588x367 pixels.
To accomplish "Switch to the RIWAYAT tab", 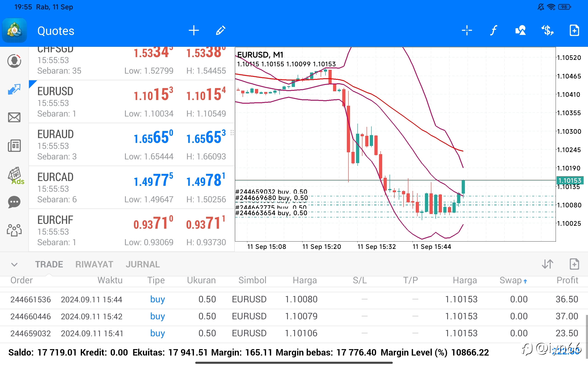I will click(x=94, y=264).
